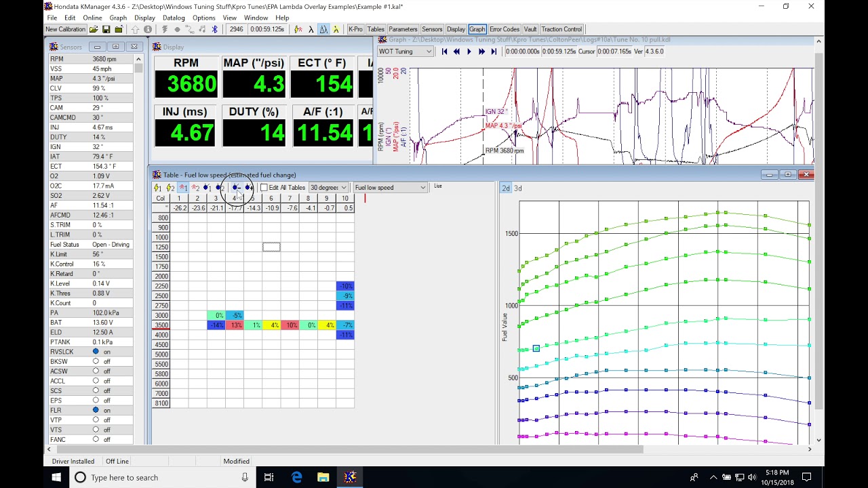
Task: Click the datalog record dot icon
Action: click(x=177, y=29)
